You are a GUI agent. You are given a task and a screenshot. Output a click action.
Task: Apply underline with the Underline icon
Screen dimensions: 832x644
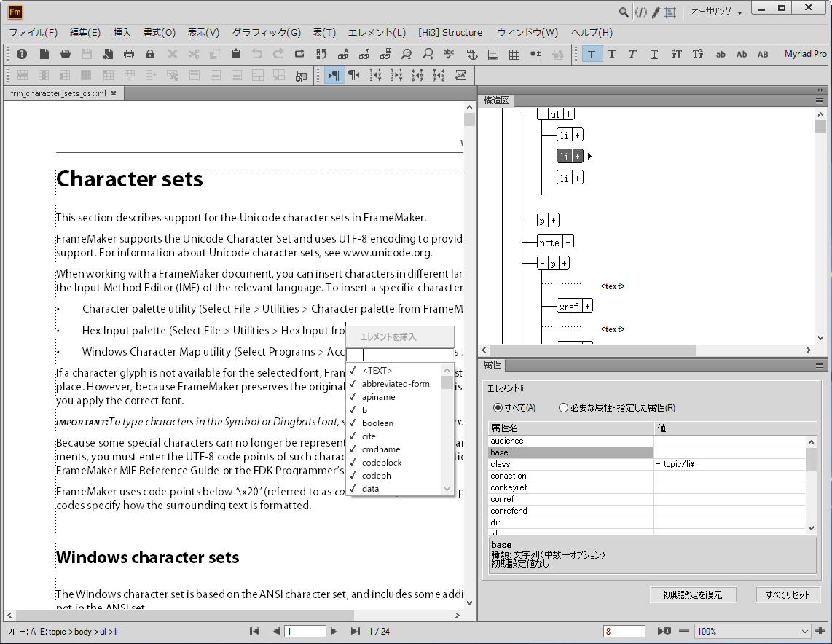(654, 54)
